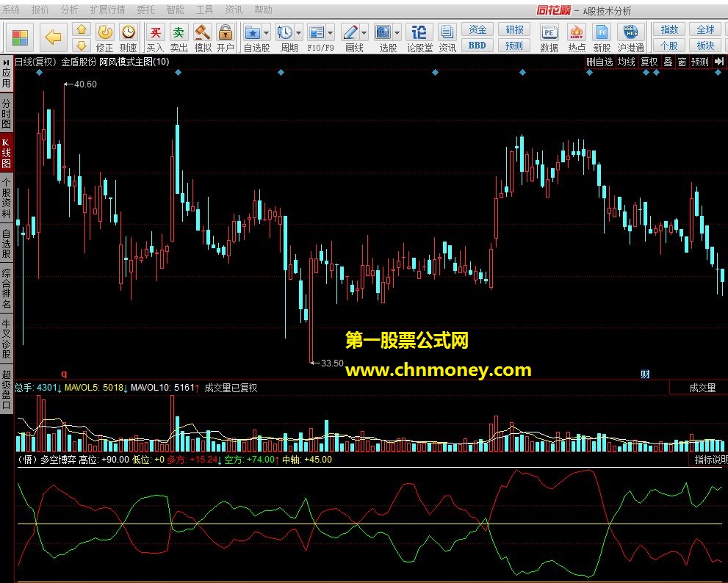
Task: Open the 应用 sidebar tab
Action: (6, 73)
